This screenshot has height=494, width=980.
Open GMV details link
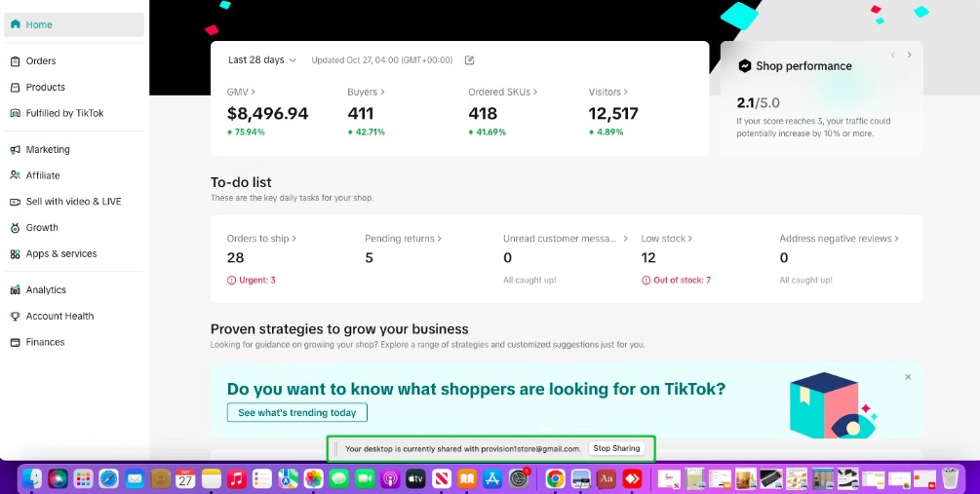[x=241, y=92]
